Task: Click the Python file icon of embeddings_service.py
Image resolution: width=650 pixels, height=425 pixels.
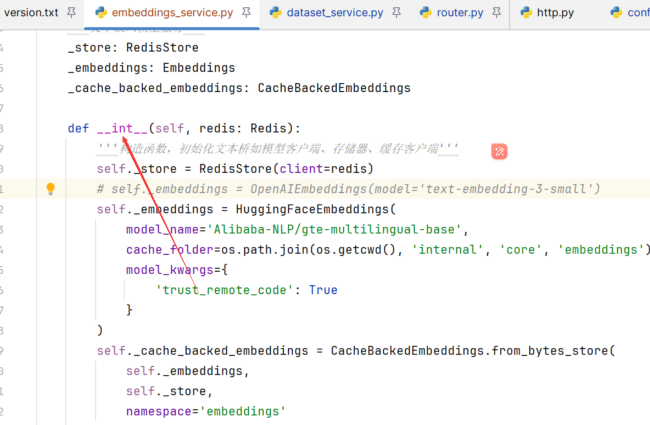Action: (x=101, y=13)
